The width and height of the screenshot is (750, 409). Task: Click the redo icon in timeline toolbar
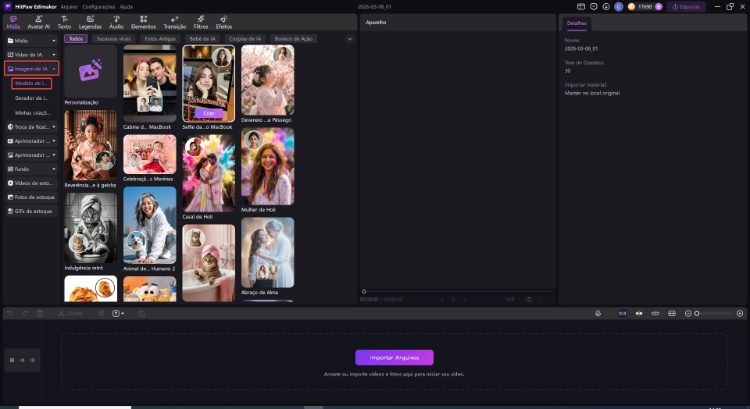[25, 313]
